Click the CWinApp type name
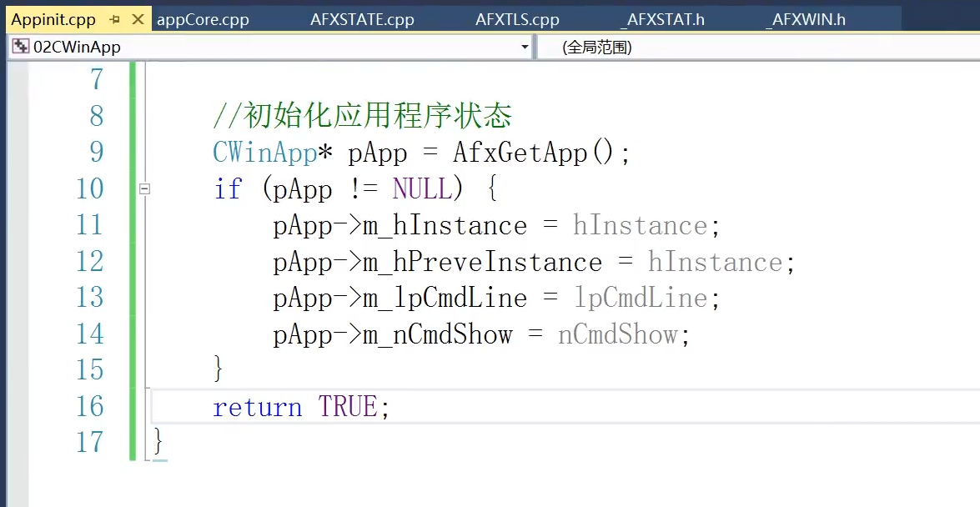 pos(265,152)
